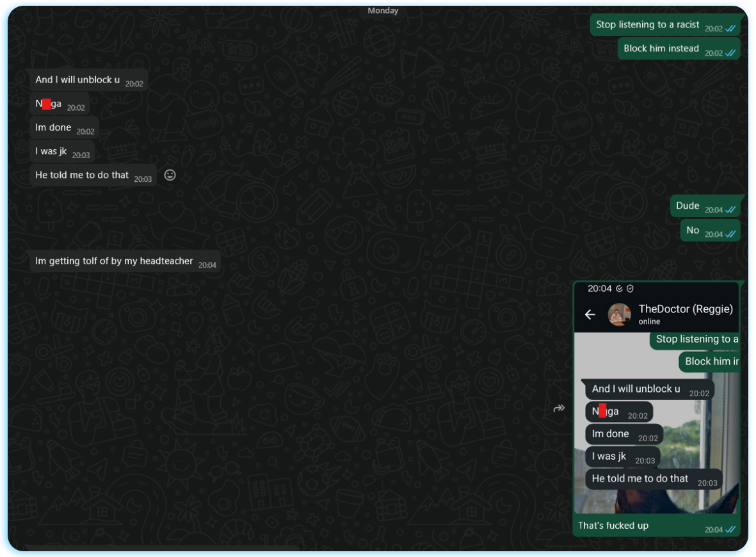This screenshot has width=756, height=557.
Task: Forward the screenshot image using the forward arrow
Action: coord(559,408)
